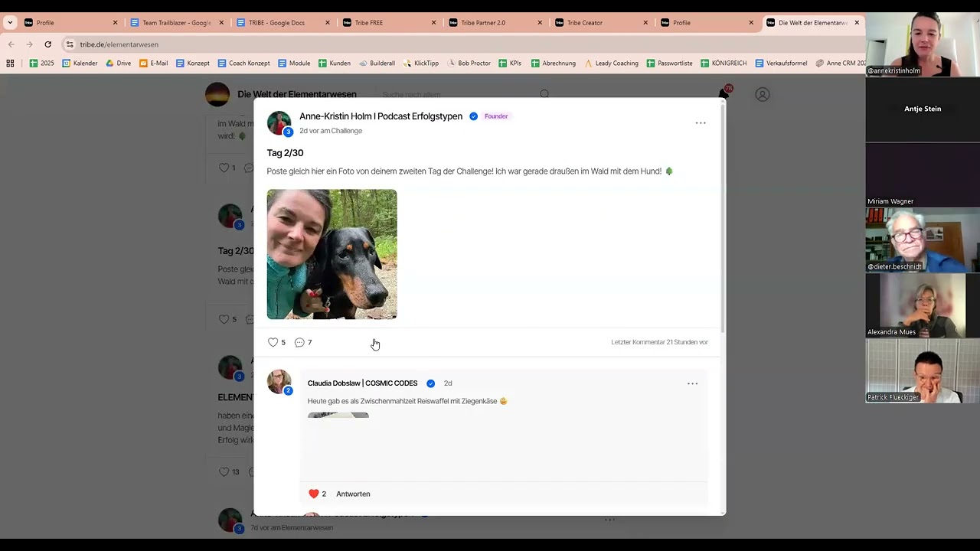
Task: Open Anne-Kristin Holm's profile name link
Action: click(381, 116)
